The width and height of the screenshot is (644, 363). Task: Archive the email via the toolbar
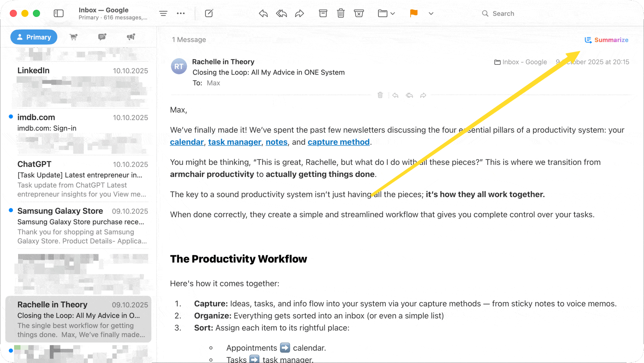323,13
